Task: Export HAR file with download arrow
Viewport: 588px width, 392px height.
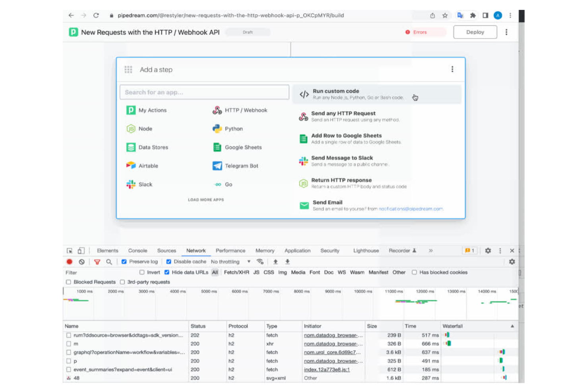Action: tap(287, 262)
